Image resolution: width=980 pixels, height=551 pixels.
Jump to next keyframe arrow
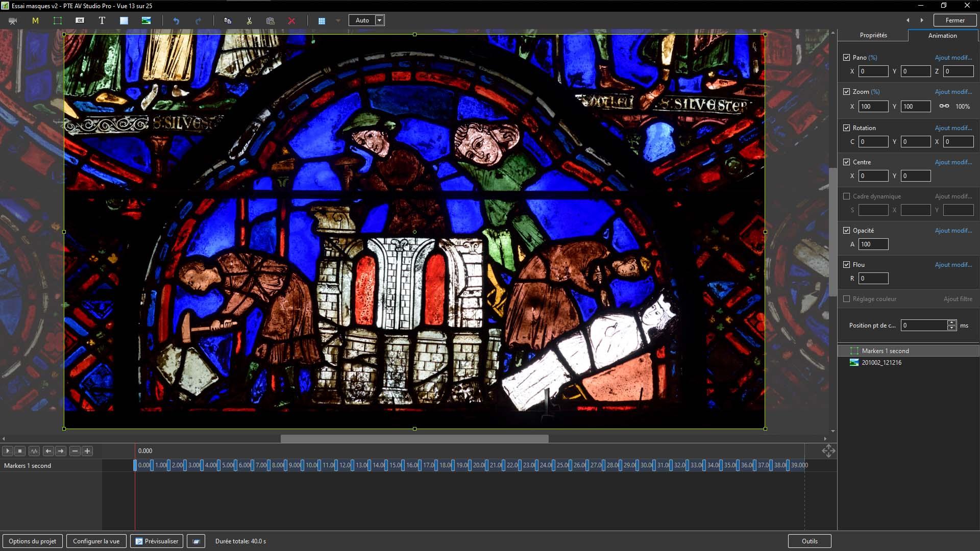point(61,451)
